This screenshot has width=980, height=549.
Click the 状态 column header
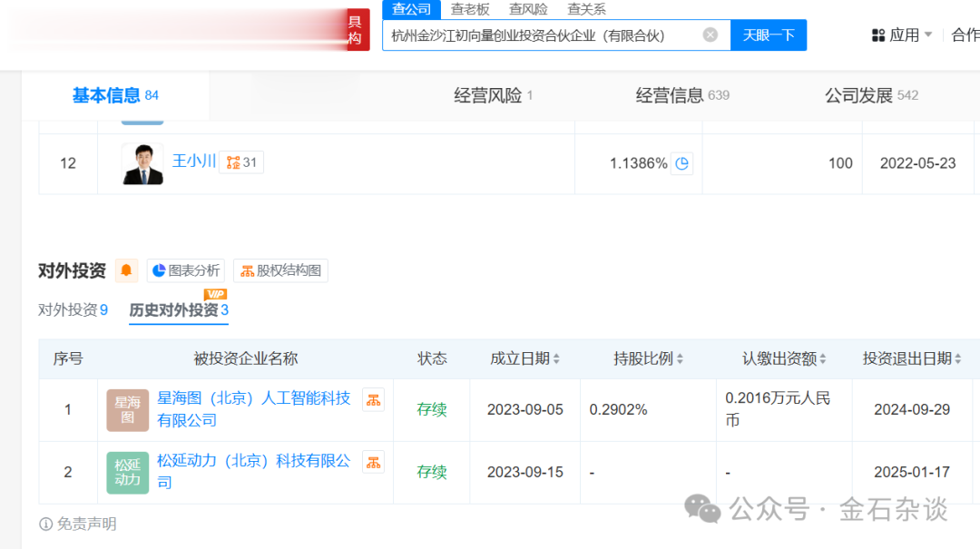click(x=432, y=358)
